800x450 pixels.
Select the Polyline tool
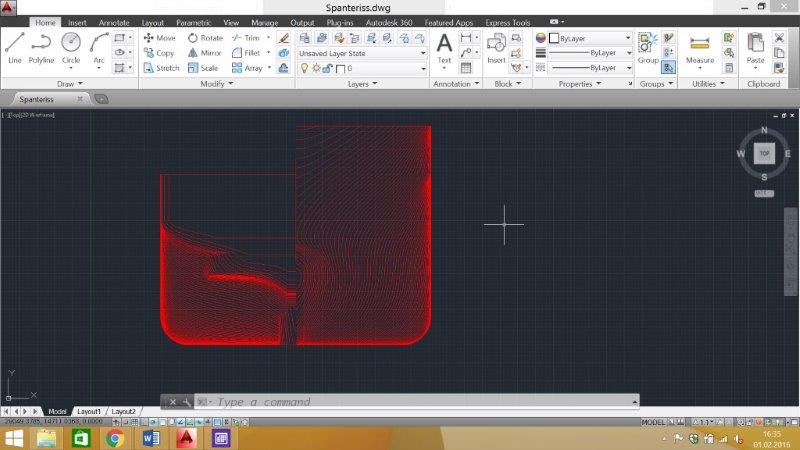coord(41,48)
